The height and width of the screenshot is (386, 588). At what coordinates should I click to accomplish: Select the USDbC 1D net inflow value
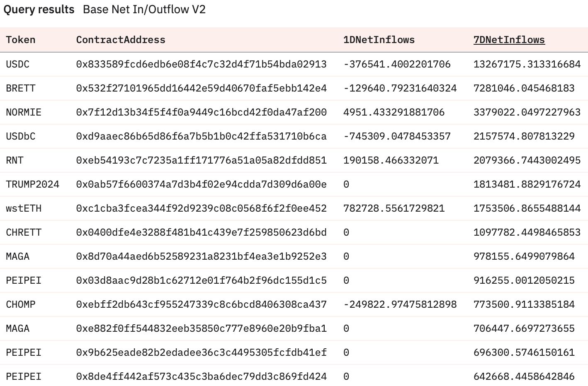click(397, 136)
